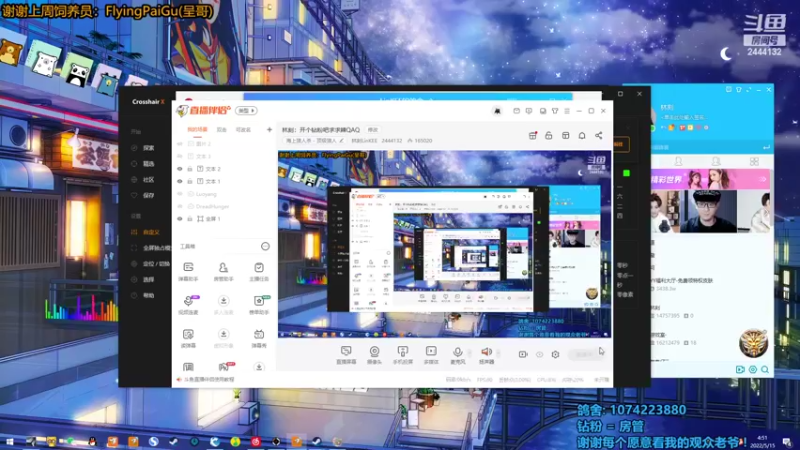Add 手机投屏 phone cast source
Viewport: 800px width, 450px height.
pyautogui.click(x=403, y=352)
